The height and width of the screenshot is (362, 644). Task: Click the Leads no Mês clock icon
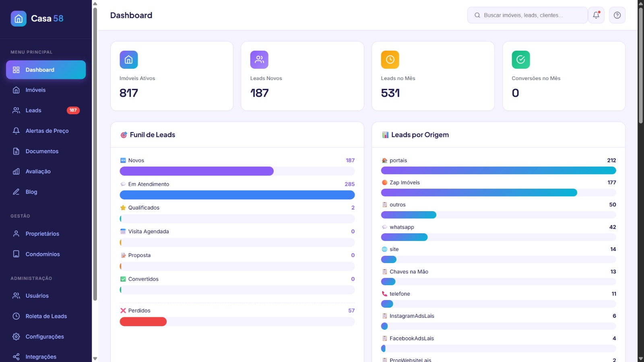tap(390, 60)
